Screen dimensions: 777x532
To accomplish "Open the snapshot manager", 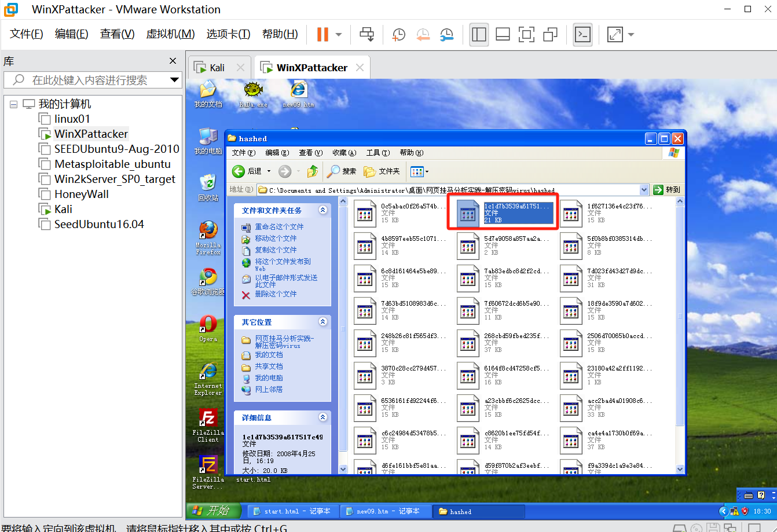I will (x=446, y=35).
